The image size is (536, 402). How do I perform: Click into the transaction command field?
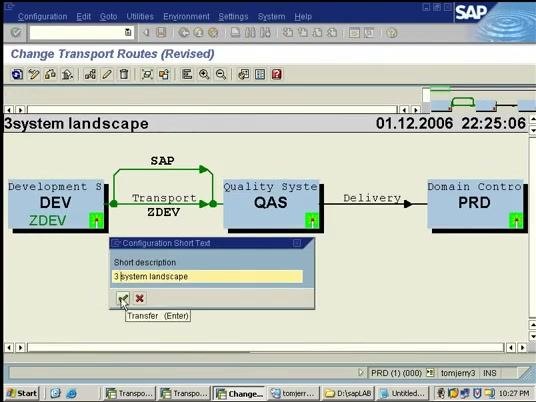77,33
